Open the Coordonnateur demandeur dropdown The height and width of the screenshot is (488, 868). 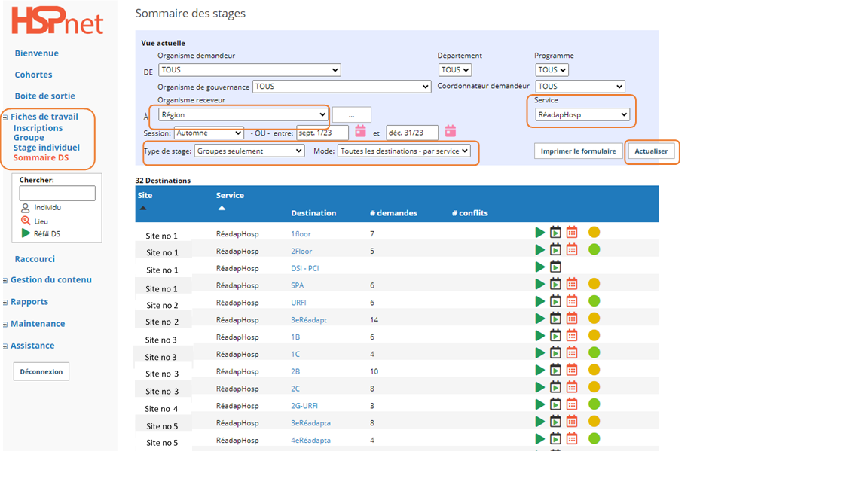click(x=580, y=87)
